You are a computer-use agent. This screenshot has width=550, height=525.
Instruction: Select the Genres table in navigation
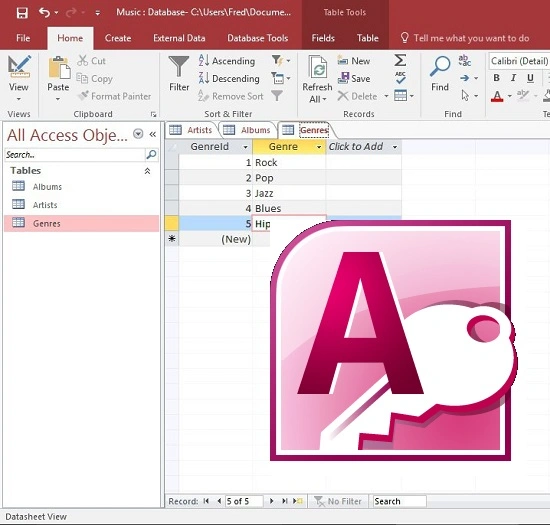click(81, 223)
